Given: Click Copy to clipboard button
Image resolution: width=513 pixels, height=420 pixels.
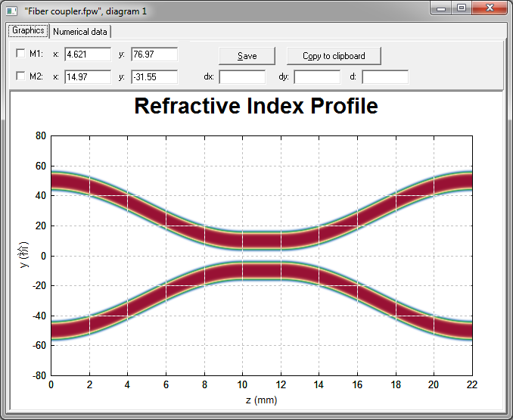Looking at the screenshot, I should tap(334, 56).
